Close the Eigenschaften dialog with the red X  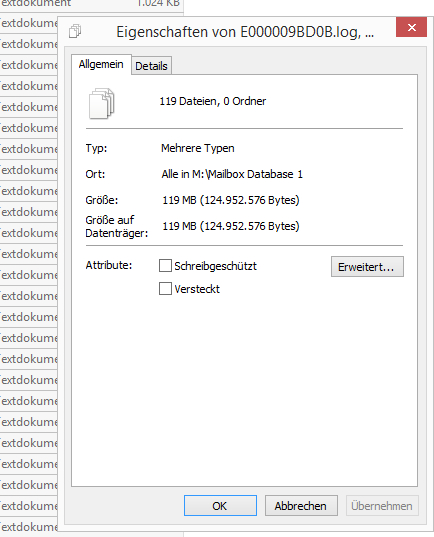pyautogui.click(x=411, y=27)
